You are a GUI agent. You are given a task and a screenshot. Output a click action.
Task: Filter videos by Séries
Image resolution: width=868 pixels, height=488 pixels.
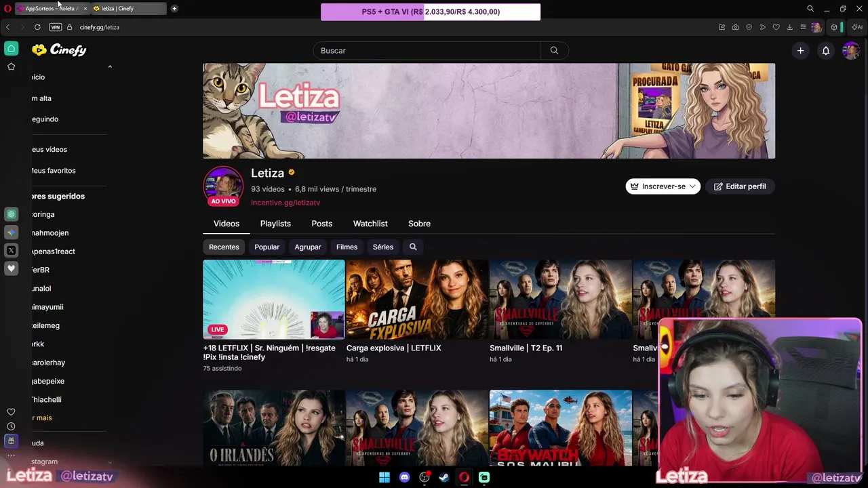pos(382,247)
